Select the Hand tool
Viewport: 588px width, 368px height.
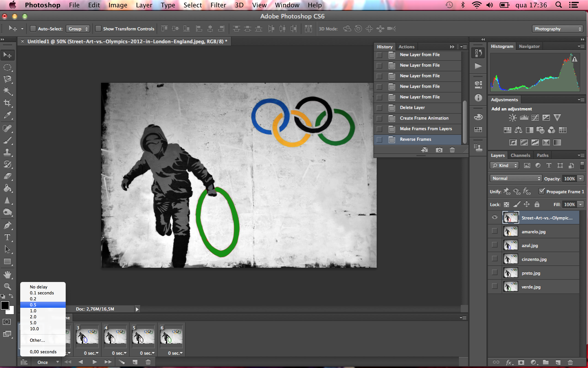[x=7, y=275]
